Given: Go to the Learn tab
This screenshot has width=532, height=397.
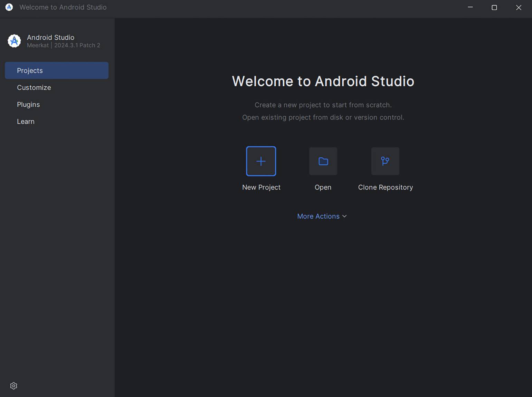Looking at the screenshot, I should coord(57,122).
